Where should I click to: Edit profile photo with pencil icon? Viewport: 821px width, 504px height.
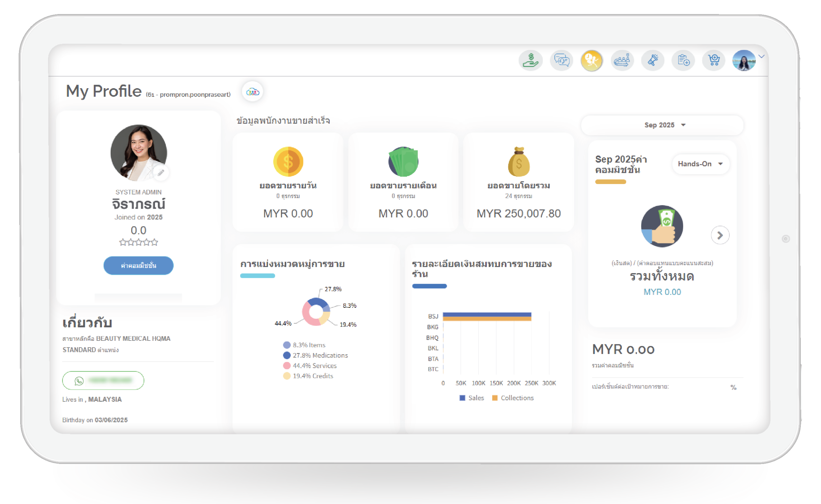[x=161, y=173]
